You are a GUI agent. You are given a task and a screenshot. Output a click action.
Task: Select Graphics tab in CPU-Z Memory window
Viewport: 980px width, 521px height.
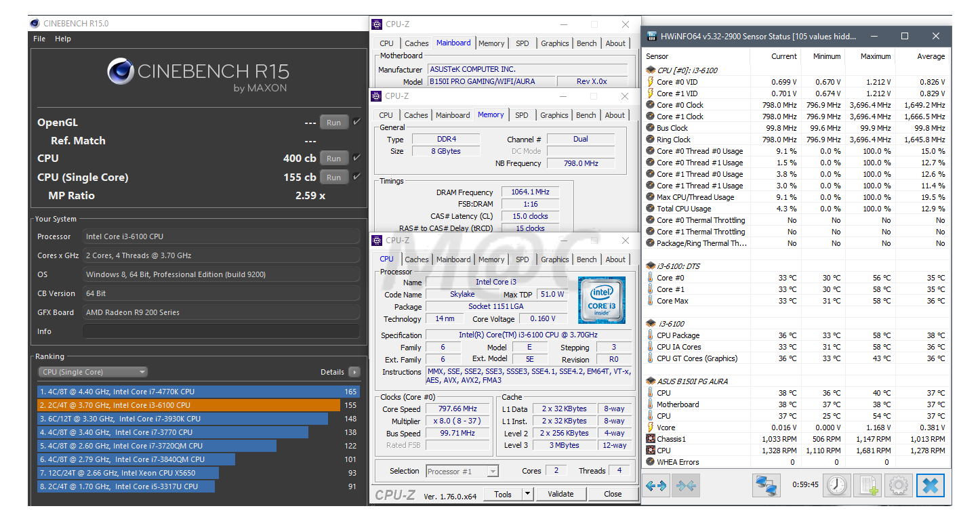coord(554,115)
